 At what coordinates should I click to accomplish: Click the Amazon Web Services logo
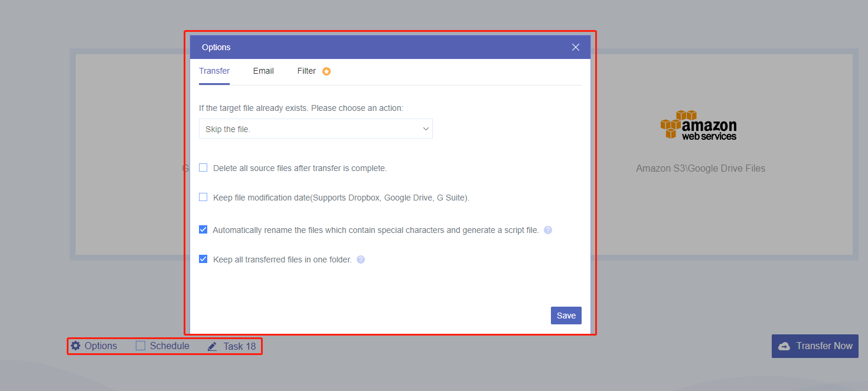click(699, 125)
